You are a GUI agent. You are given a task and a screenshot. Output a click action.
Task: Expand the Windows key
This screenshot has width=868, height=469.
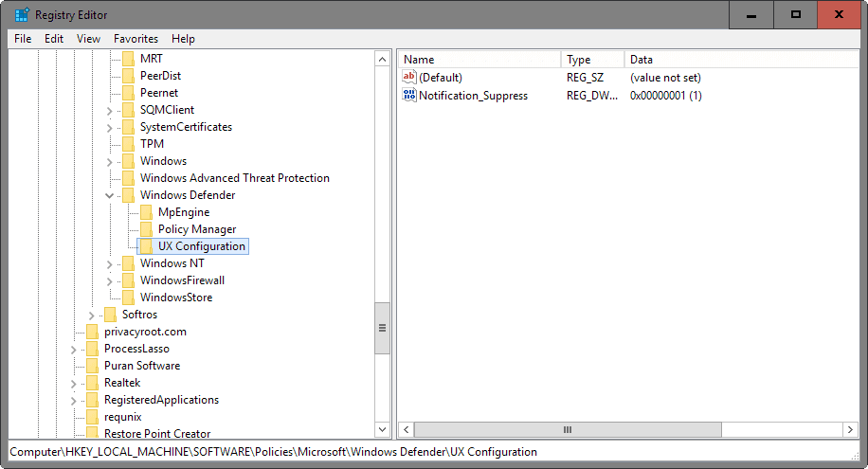click(110, 162)
